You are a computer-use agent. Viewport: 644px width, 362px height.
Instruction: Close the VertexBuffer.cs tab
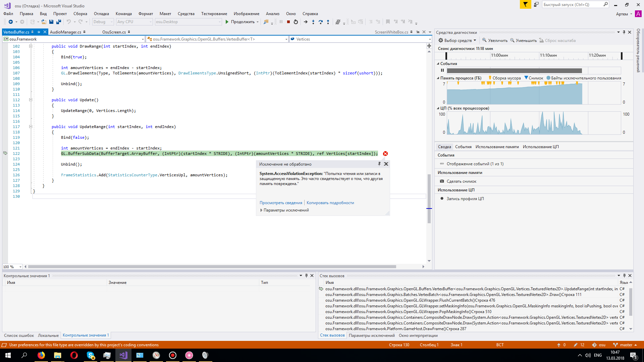click(45, 32)
